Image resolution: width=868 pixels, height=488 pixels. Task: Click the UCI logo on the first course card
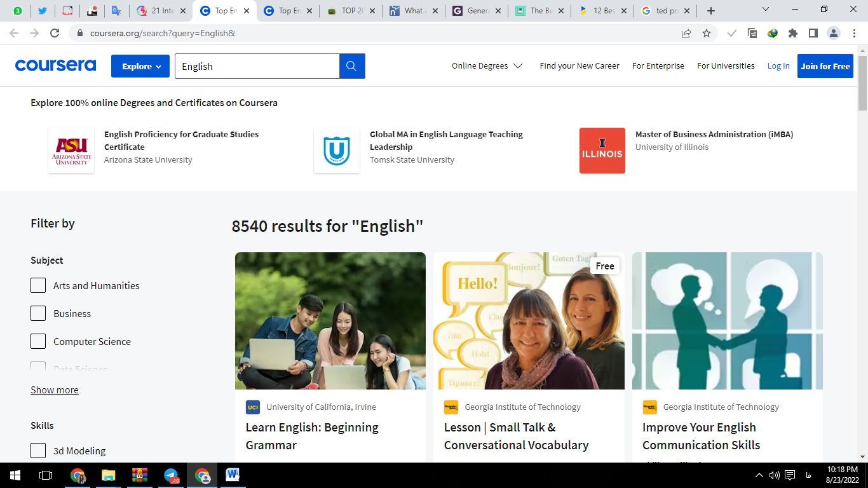(x=253, y=407)
